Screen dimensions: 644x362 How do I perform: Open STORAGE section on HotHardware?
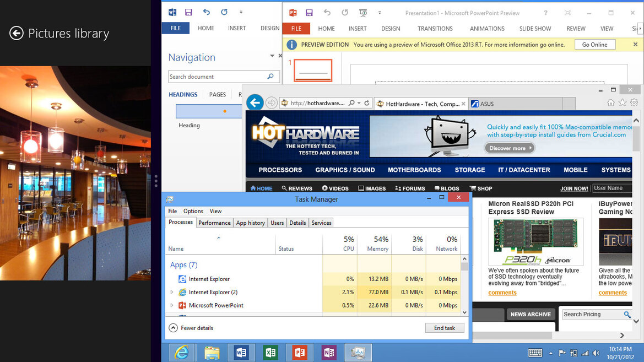(x=470, y=170)
